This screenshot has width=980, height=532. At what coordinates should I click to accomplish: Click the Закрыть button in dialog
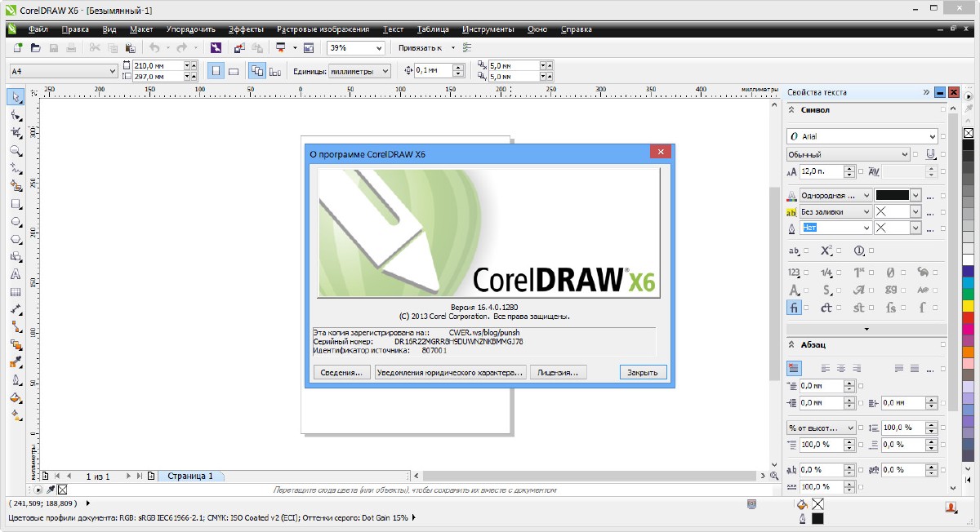coord(643,372)
